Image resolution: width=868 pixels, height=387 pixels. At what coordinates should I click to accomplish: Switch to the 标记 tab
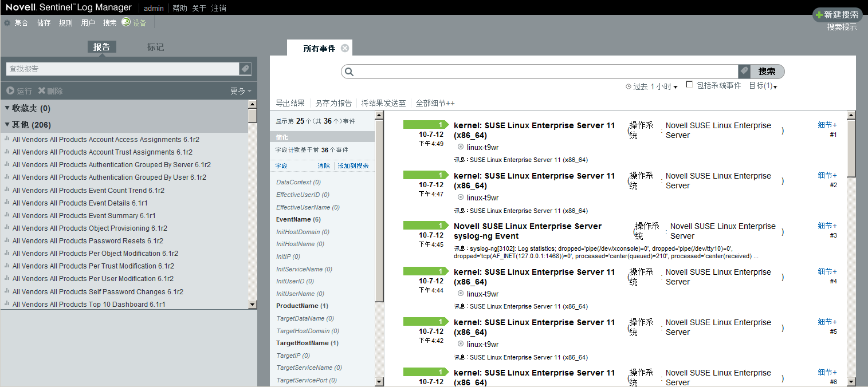(155, 47)
